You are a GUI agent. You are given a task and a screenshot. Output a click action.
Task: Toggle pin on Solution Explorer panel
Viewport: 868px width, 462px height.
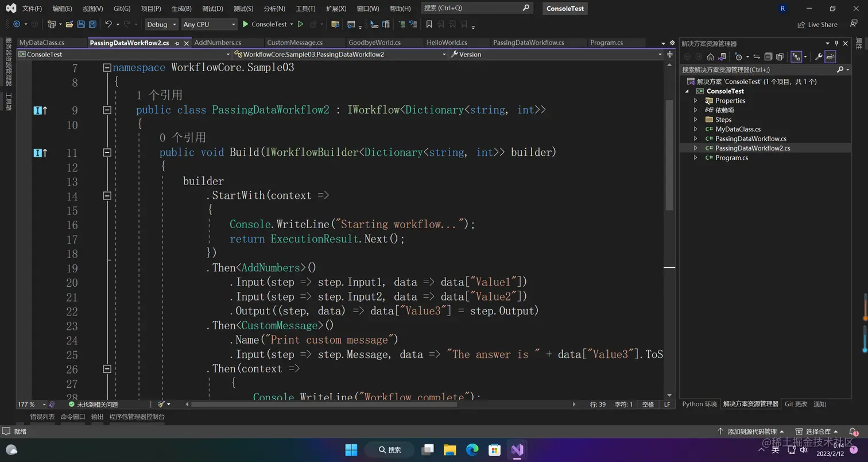click(x=836, y=43)
